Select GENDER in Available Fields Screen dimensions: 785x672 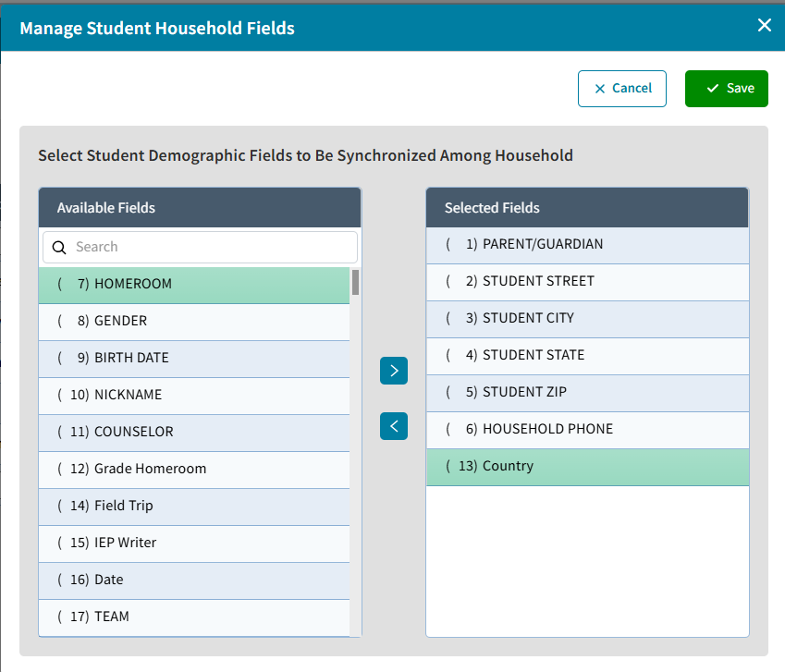[194, 323]
